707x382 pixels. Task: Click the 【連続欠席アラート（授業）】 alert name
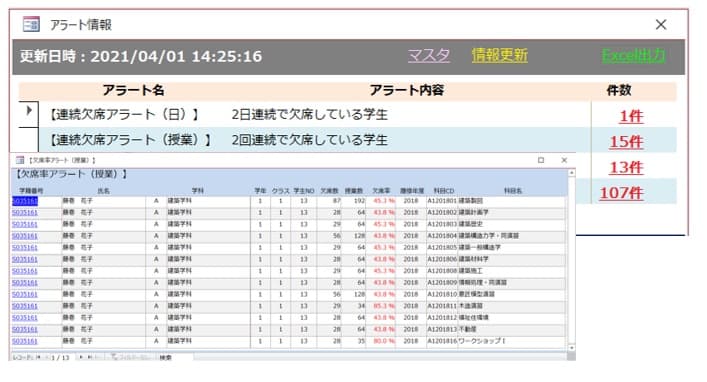pos(130,140)
